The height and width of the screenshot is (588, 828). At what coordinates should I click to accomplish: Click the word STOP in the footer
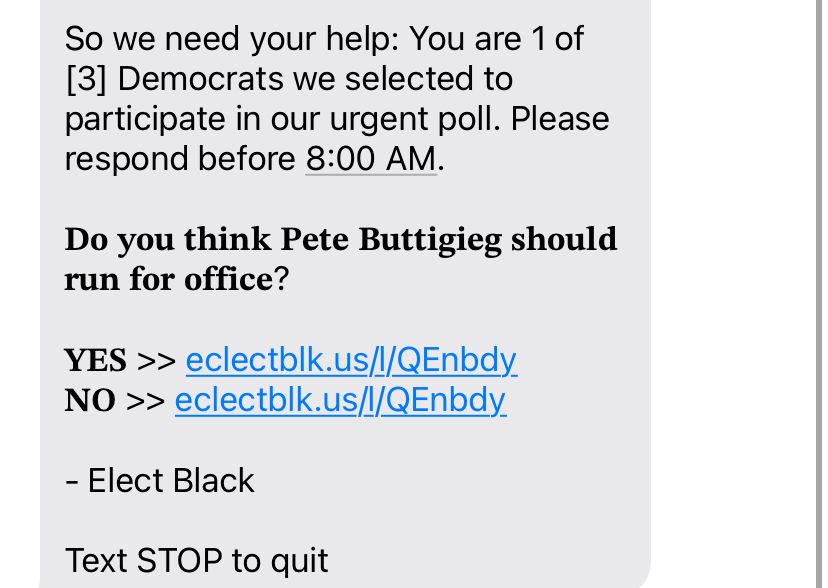pyautogui.click(x=180, y=561)
